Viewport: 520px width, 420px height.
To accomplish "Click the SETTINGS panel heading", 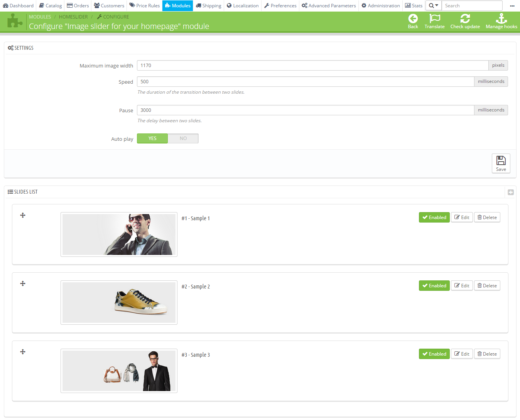I will [x=21, y=48].
